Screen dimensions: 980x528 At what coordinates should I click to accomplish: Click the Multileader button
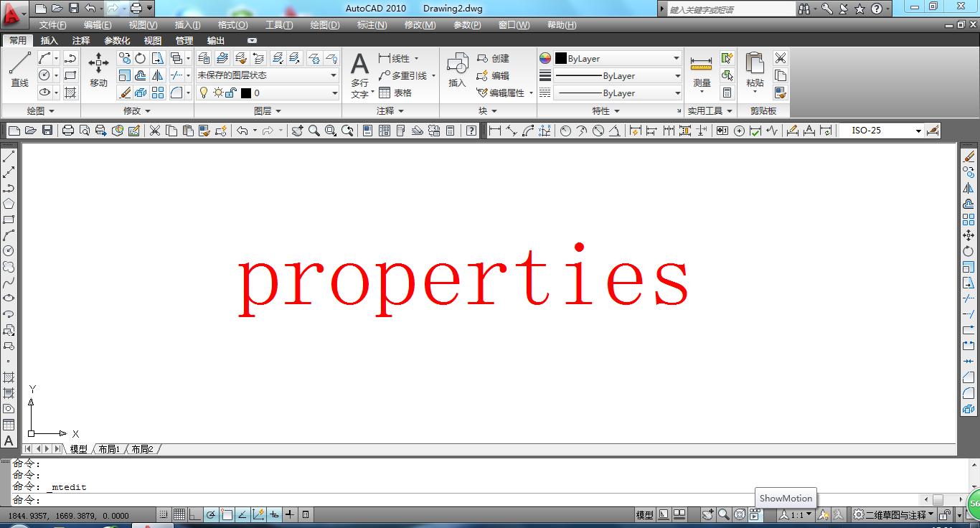(402, 76)
